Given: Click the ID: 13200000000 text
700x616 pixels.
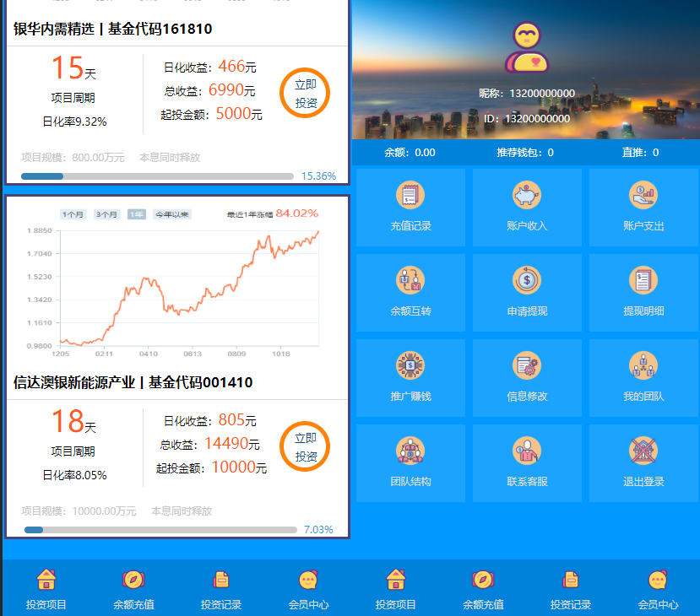Looking at the screenshot, I should click(x=527, y=119).
